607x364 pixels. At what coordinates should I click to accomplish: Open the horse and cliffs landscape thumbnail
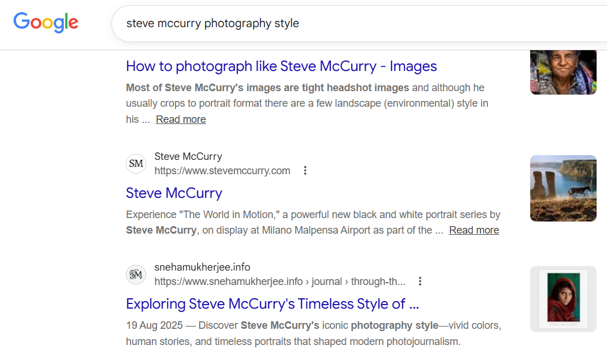coord(563,188)
